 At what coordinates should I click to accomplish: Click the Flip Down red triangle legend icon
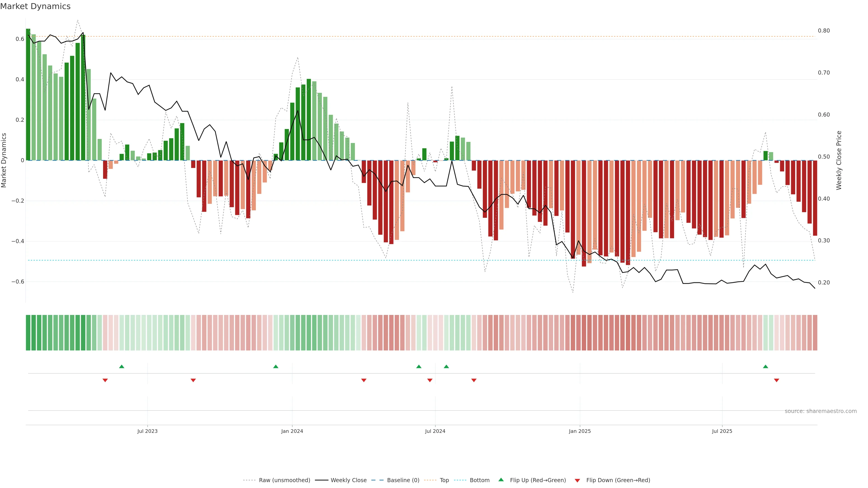tap(577, 480)
